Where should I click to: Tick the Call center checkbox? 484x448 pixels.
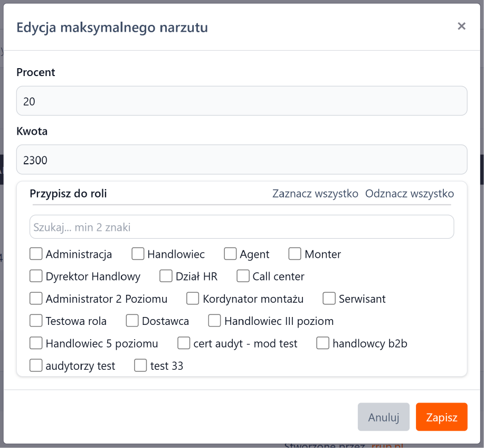tap(243, 276)
